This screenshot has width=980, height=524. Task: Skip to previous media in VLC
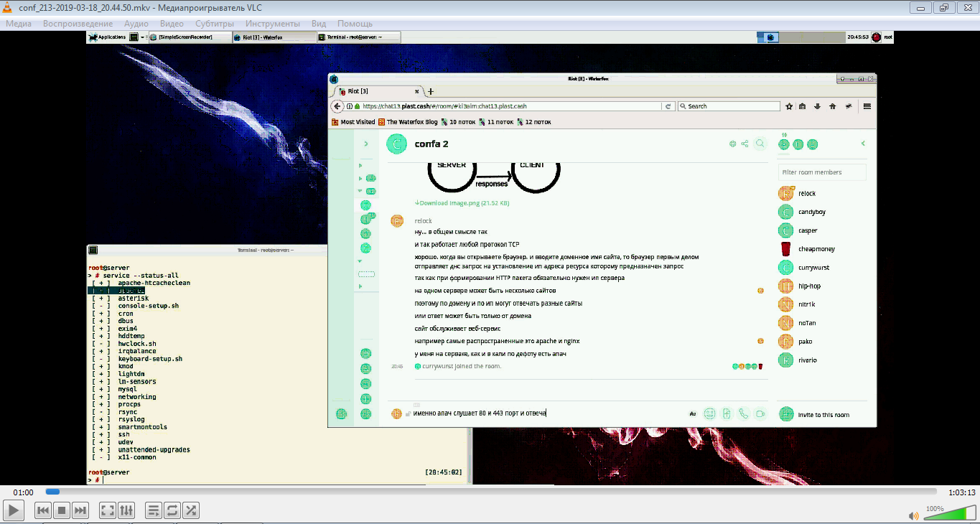coord(43,510)
